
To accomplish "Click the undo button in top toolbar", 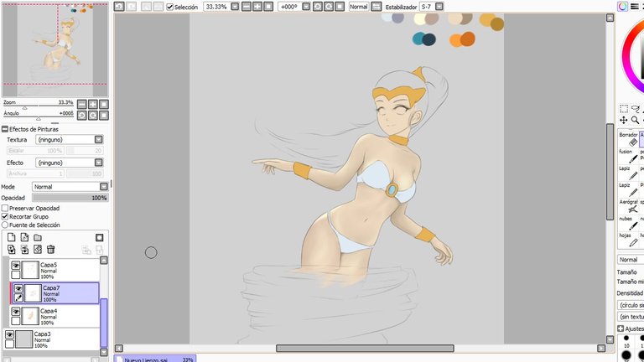I will point(119,7).
